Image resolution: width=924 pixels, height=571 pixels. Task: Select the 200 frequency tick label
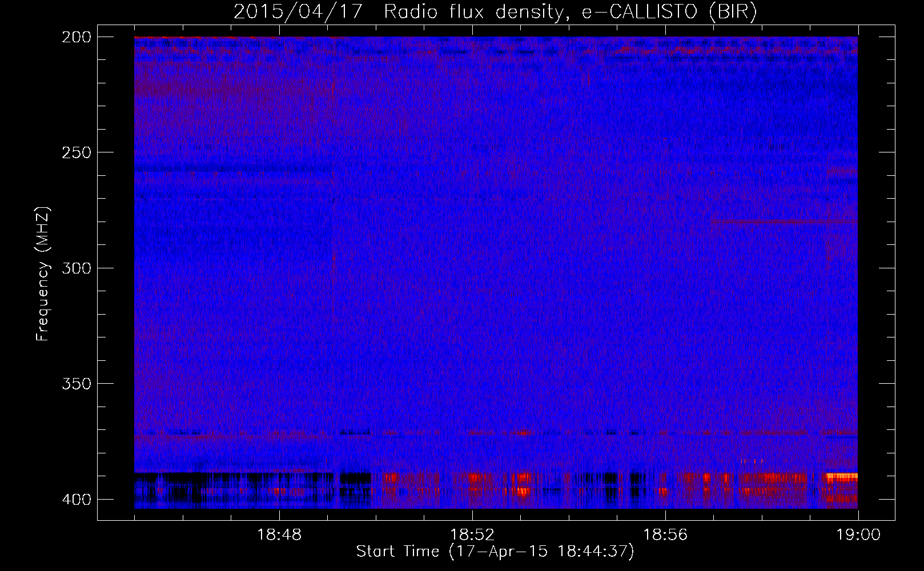pyautogui.click(x=76, y=37)
